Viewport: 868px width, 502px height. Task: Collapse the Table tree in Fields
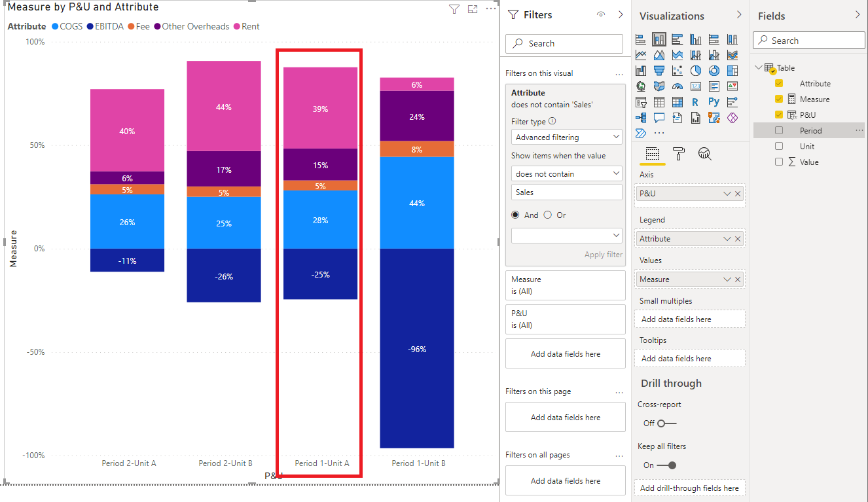point(759,67)
